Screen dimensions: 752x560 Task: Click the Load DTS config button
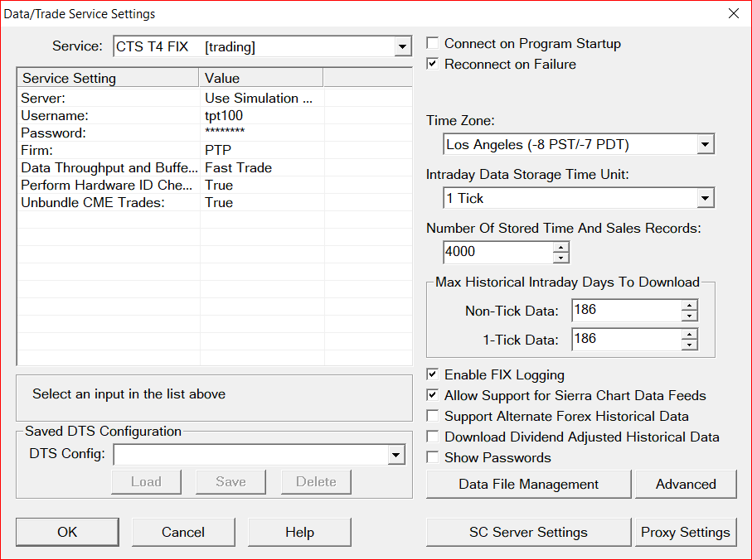146,481
